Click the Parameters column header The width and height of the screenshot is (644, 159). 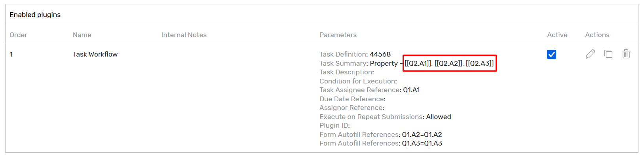[x=338, y=35]
